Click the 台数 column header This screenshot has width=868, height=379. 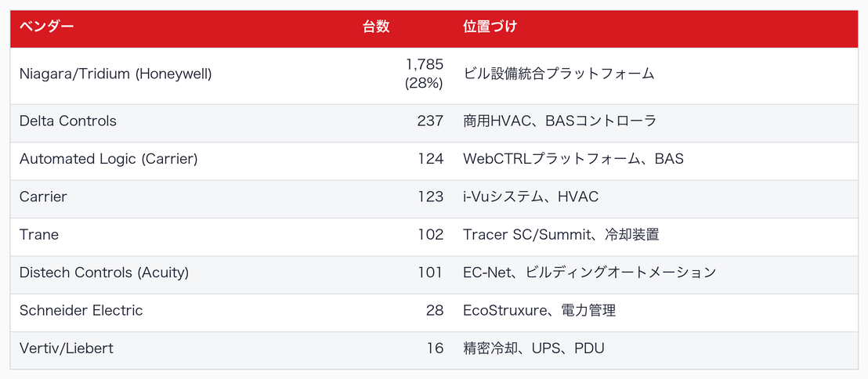(376, 27)
